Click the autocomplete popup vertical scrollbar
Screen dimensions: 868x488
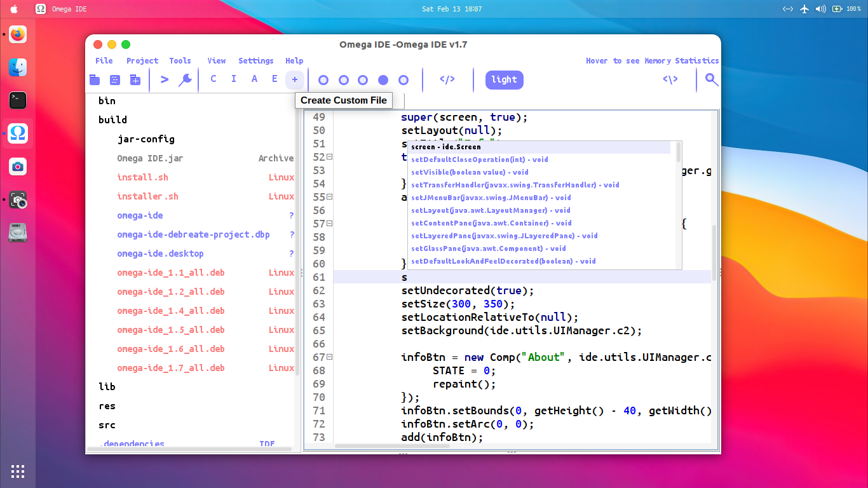679,152
